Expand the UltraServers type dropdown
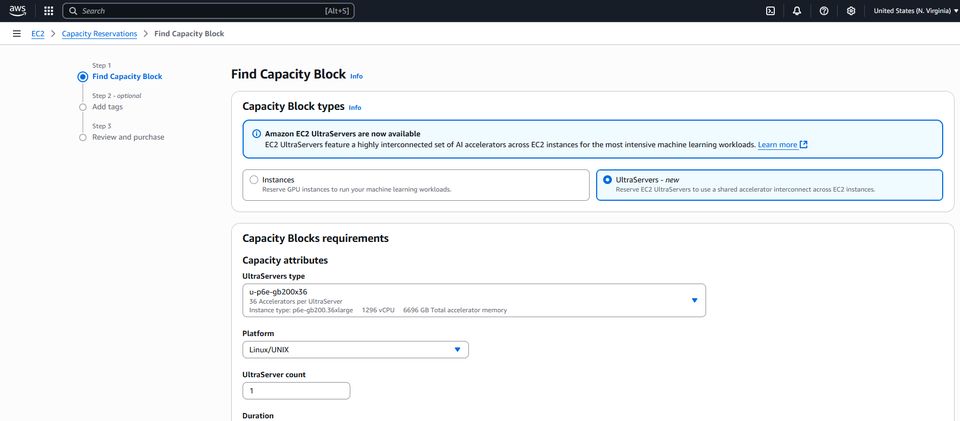Image resolution: width=960 pixels, height=421 pixels. click(474, 300)
